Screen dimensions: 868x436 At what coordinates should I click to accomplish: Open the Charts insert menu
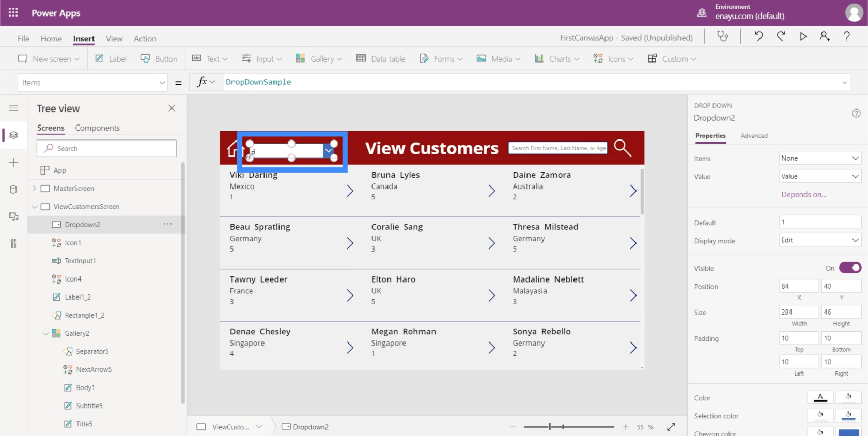557,59
